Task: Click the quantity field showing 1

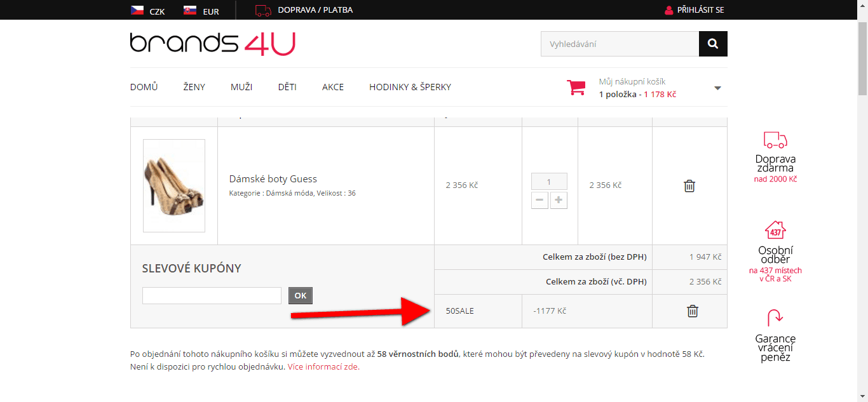Action: pos(549,182)
